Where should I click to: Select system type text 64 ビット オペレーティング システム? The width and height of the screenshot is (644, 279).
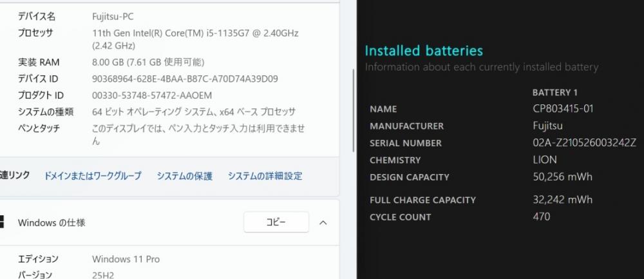193,111
